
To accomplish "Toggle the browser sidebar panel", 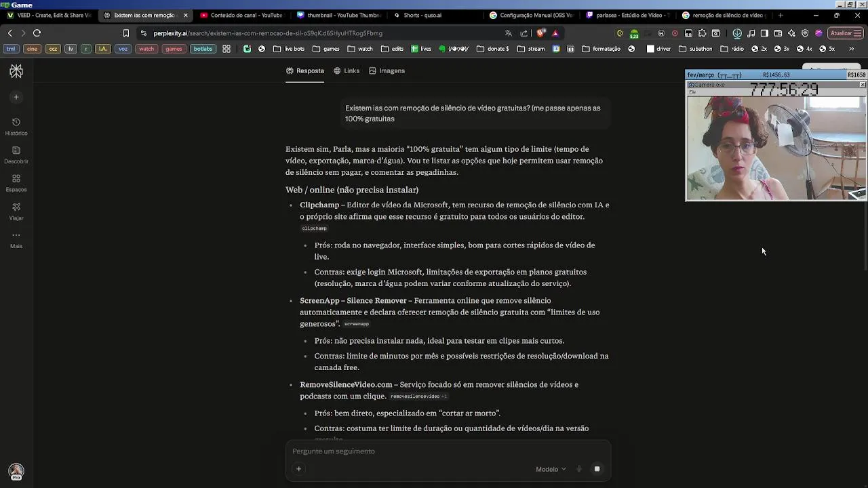I will pos(764,33).
